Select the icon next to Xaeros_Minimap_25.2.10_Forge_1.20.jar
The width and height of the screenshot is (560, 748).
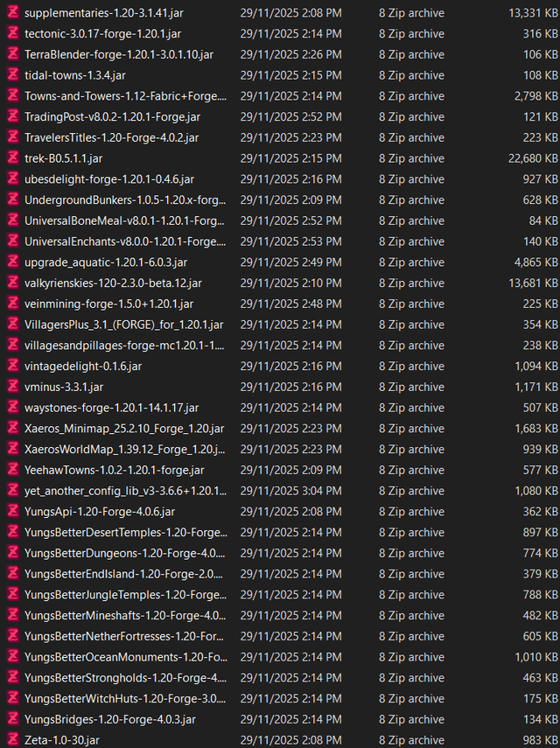tap(13, 428)
